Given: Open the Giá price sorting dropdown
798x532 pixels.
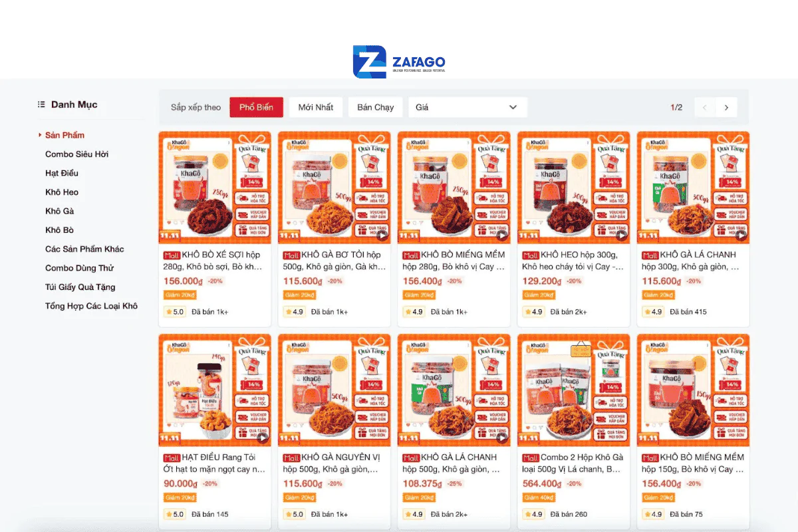Looking at the screenshot, I should (468, 107).
